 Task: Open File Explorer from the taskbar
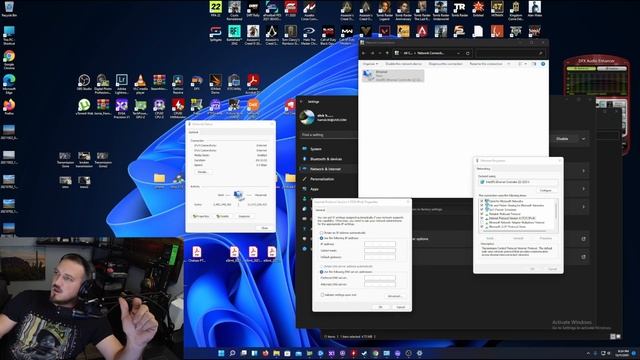pyautogui.click(x=276, y=353)
